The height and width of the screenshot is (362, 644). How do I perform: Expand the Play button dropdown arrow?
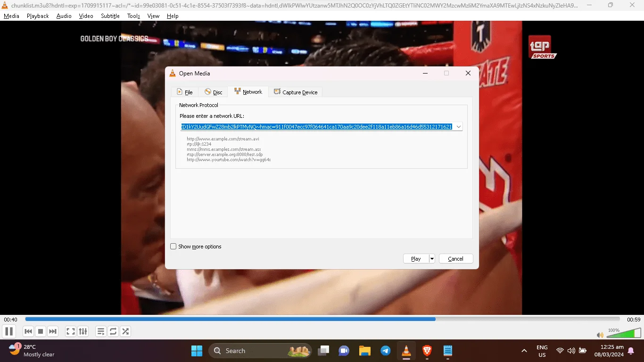click(x=432, y=258)
